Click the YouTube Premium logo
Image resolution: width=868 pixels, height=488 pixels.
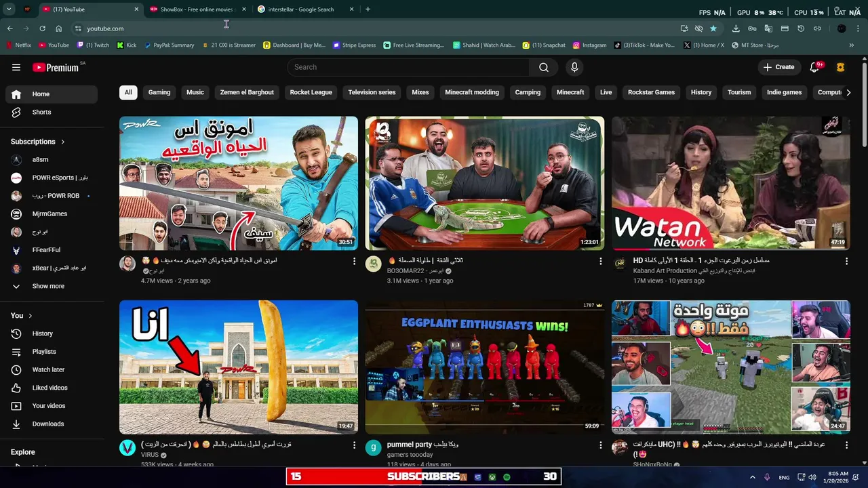tap(56, 67)
